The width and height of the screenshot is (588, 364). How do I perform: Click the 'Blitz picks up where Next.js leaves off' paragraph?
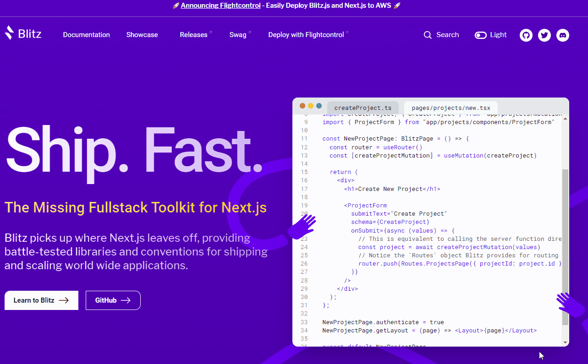pos(136,251)
